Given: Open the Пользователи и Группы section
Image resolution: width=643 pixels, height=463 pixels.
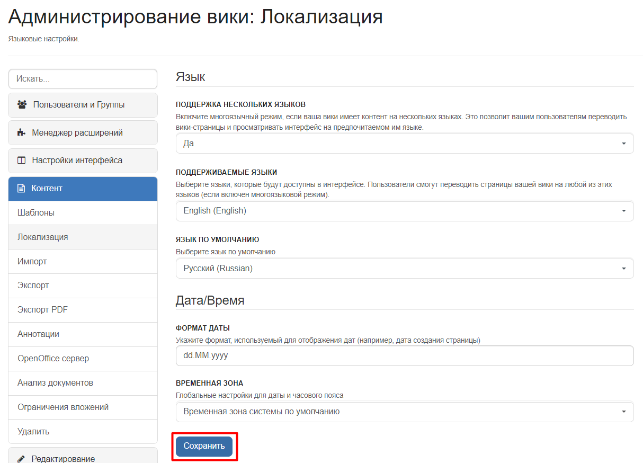Looking at the screenshot, I should (83, 105).
